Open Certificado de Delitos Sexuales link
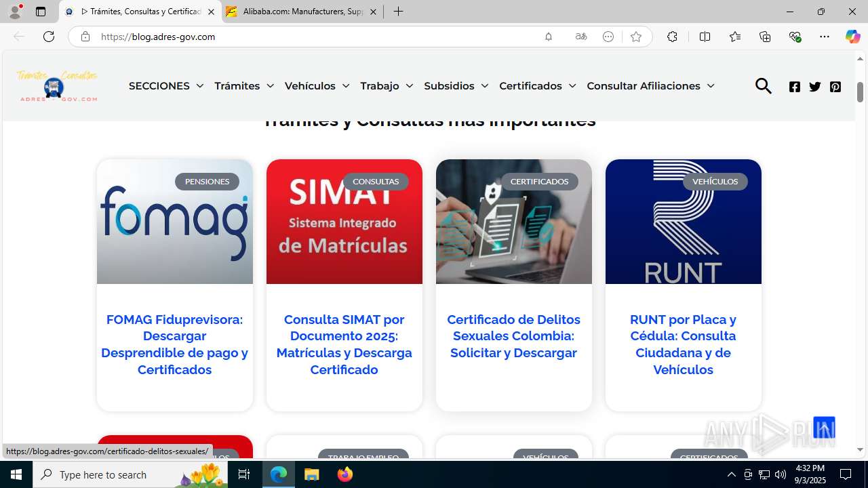 [513, 336]
